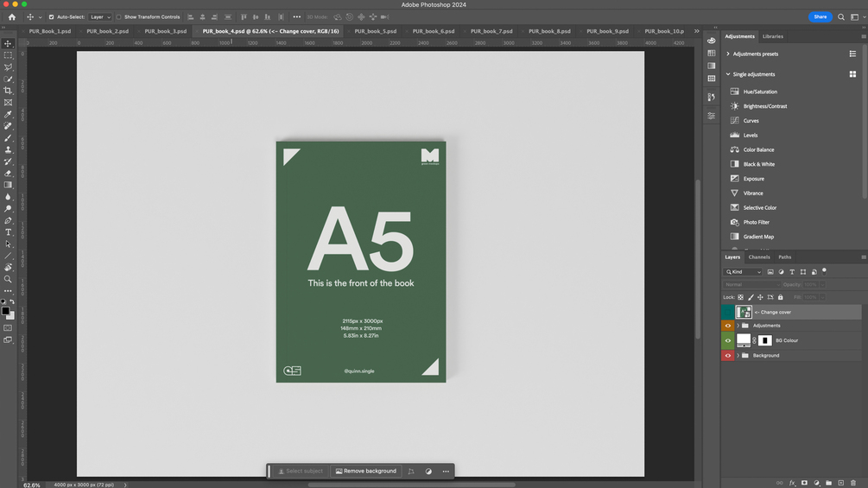Show more document tabs chevron
Image resolution: width=868 pixels, height=488 pixels.
[x=696, y=32]
